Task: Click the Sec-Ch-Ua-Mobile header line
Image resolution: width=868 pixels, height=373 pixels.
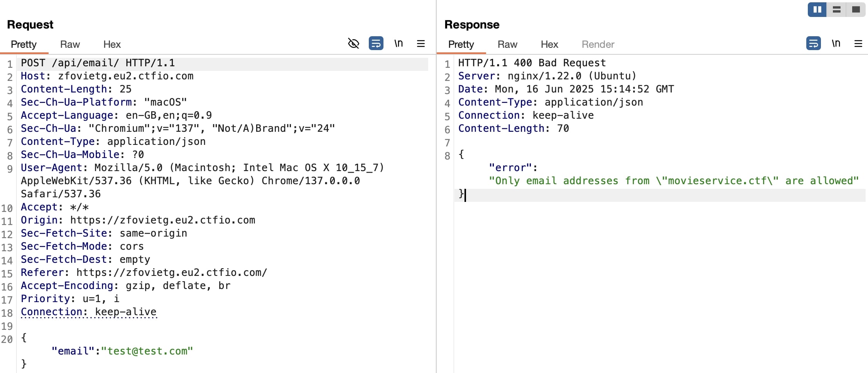Action: pyautogui.click(x=82, y=155)
